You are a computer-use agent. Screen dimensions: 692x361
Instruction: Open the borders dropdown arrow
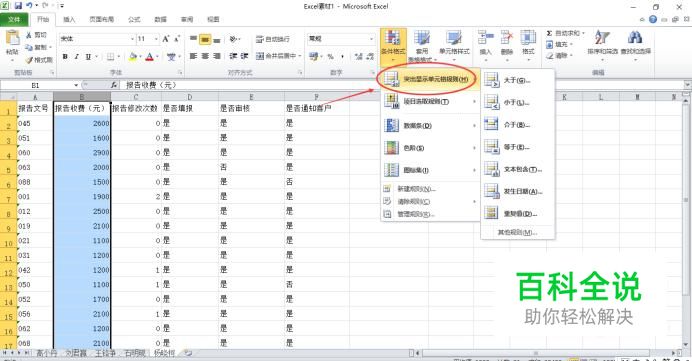point(118,56)
